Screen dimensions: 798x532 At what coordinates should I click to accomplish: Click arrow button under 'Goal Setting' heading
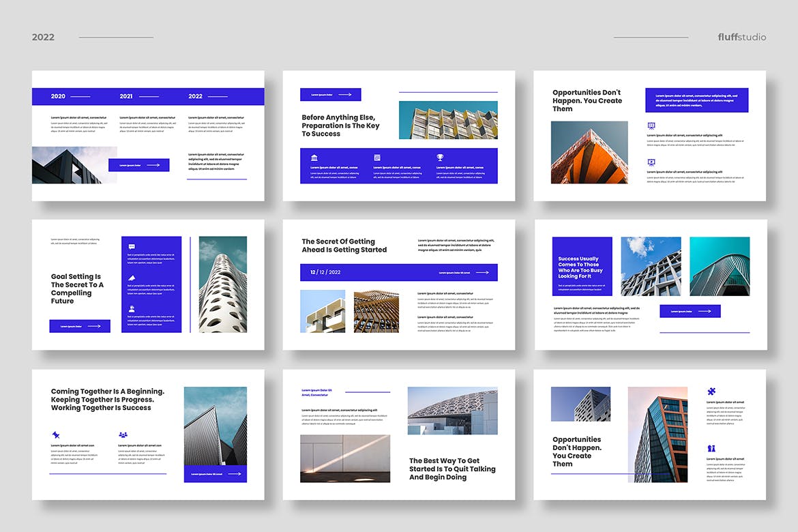[x=80, y=326]
